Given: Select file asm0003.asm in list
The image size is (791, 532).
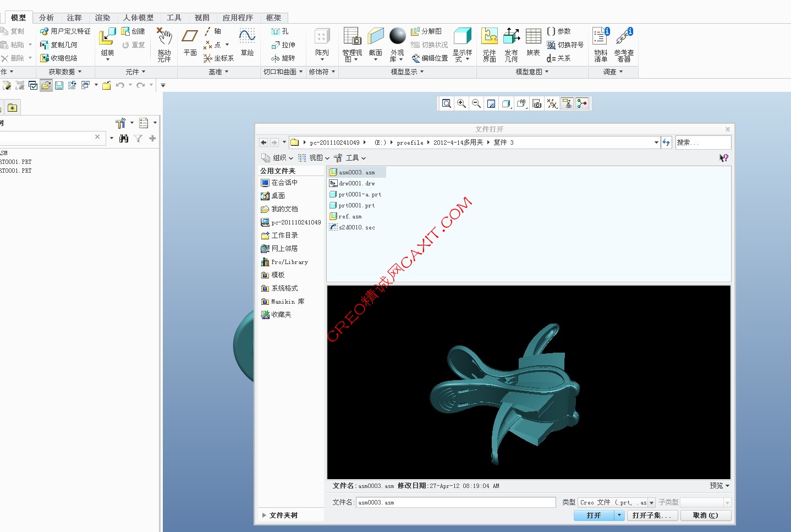Looking at the screenshot, I should [356, 172].
